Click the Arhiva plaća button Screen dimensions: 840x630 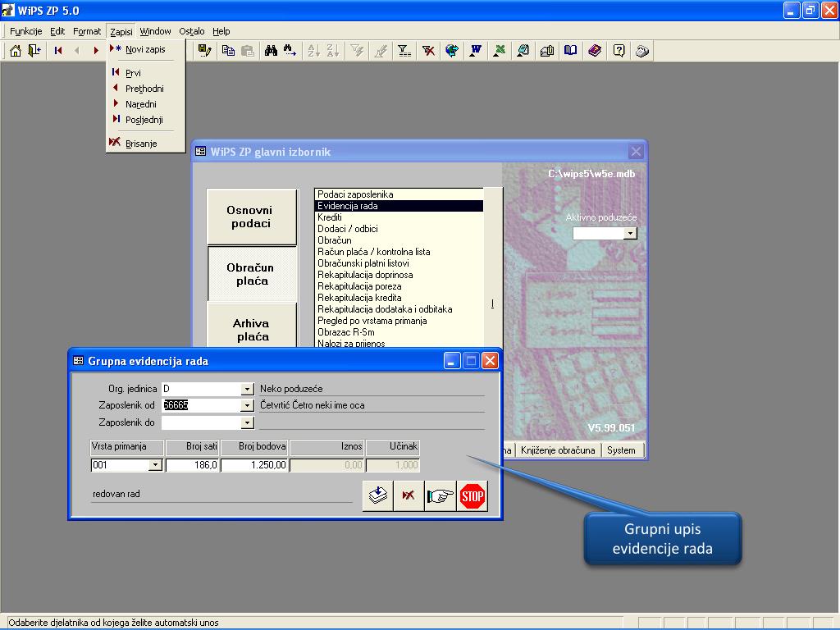point(252,326)
